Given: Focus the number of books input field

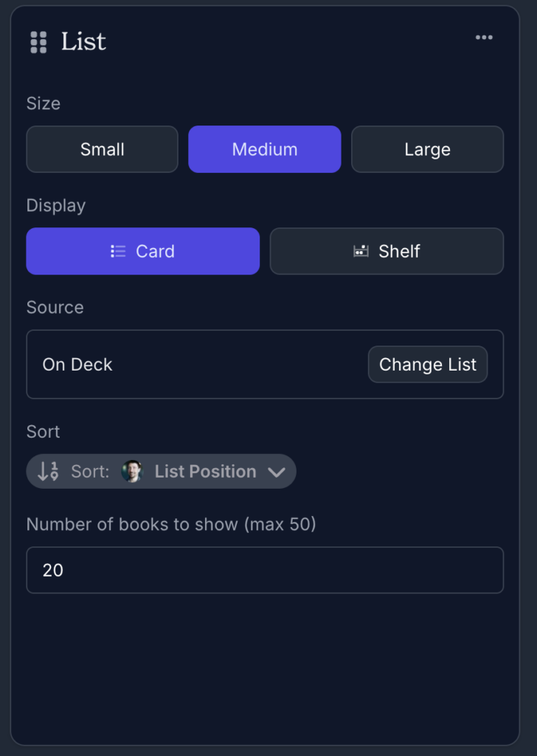Looking at the screenshot, I should click(x=265, y=570).
